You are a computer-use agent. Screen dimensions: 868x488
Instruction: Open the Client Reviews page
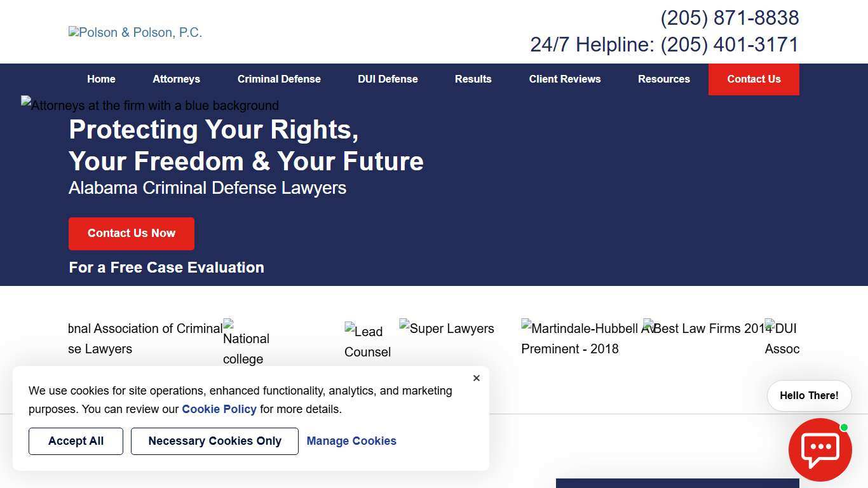tap(564, 79)
